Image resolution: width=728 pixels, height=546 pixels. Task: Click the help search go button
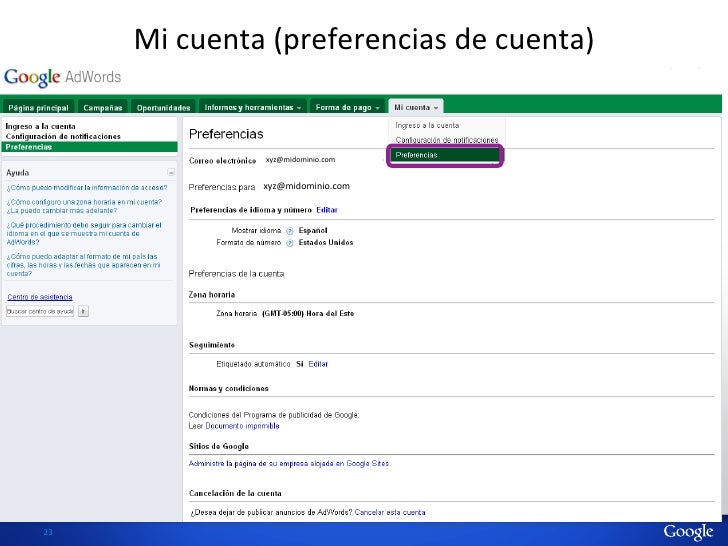click(x=83, y=311)
